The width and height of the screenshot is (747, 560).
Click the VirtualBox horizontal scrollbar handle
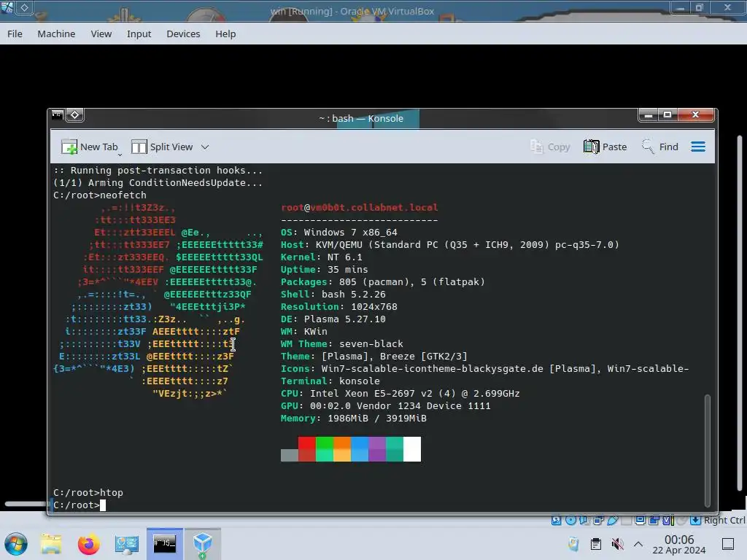pyautogui.click(x=26, y=503)
